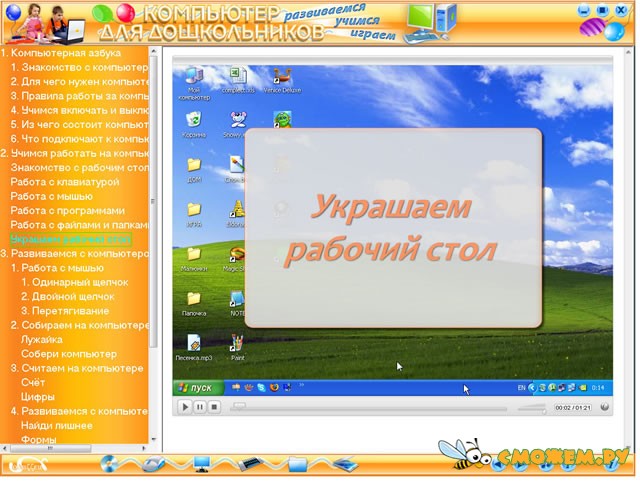Click the Skype icon in the video taskbar
This screenshot has width=640, height=481.
261,387
